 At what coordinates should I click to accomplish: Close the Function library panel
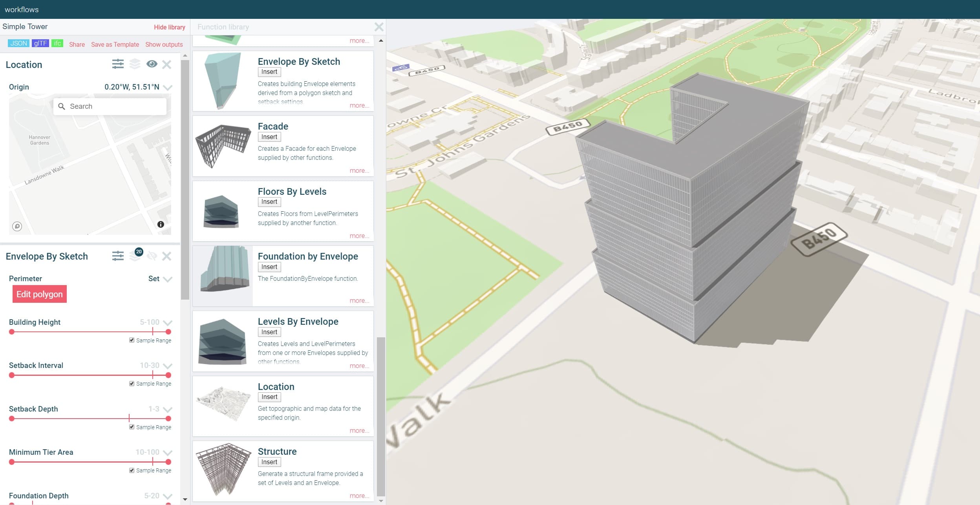[378, 27]
